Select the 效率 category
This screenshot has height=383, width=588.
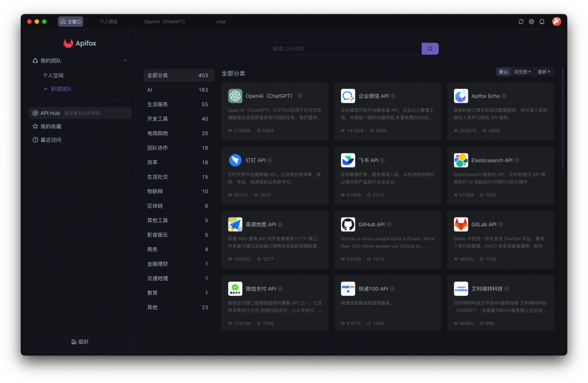pyautogui.click(x=179, y=163)
